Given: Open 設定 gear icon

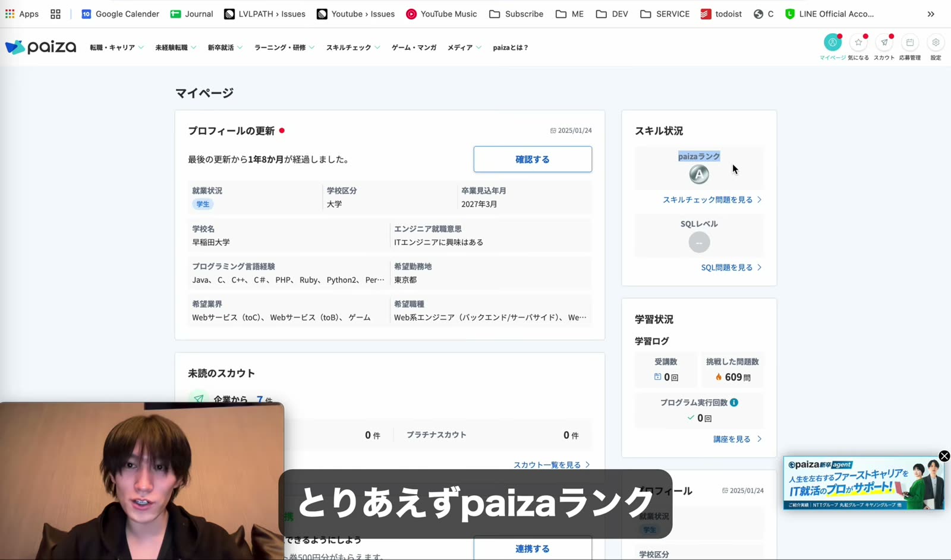Looking at the screenshot, I should (x=936, y=43).
